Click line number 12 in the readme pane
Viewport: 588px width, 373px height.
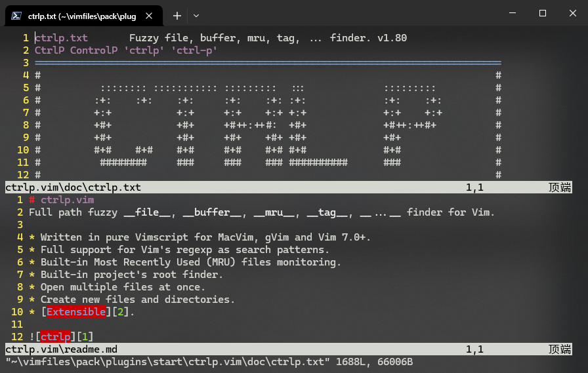point(17,337)
